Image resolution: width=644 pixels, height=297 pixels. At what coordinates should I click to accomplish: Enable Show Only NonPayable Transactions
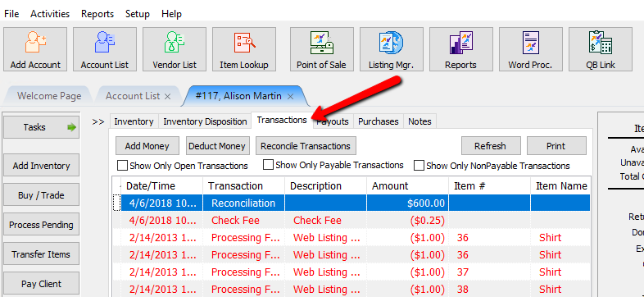coord(419,166)
